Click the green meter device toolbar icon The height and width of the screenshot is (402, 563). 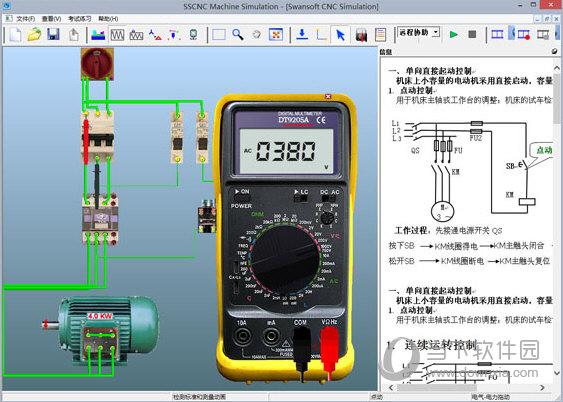coord(193,35)
